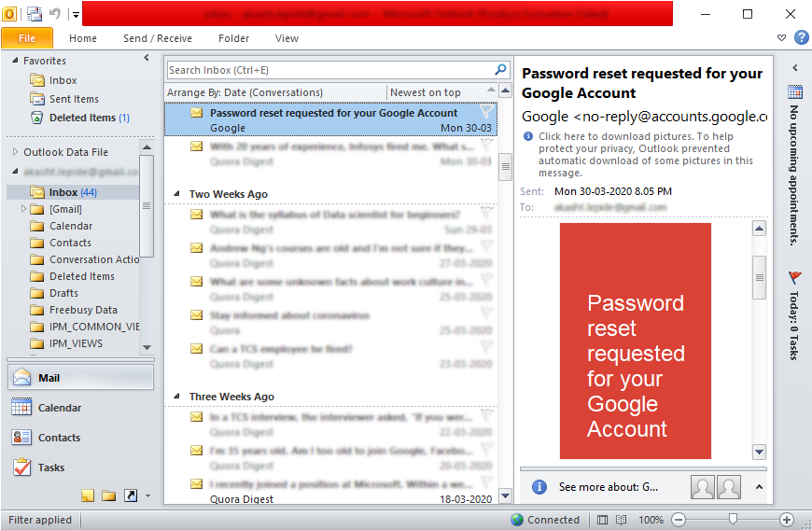Click the Notes icon in navigation bottom
812x530 pixels.
pyautogui.click(x=88, y=495)
